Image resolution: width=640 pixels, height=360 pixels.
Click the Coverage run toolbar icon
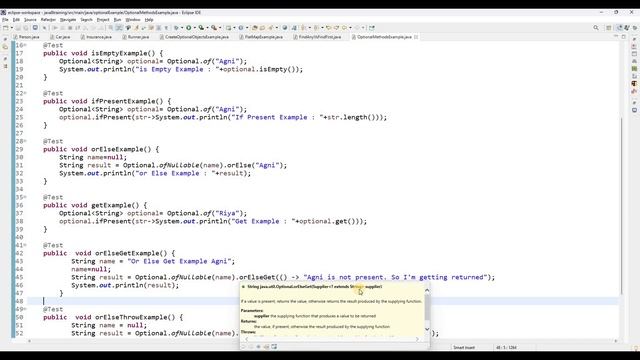coord(201,28)
